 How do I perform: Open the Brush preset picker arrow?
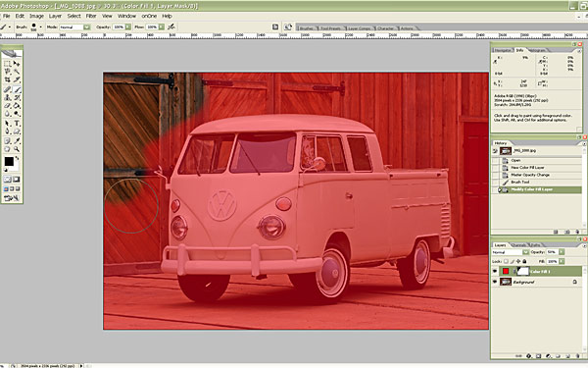(40, 27)
